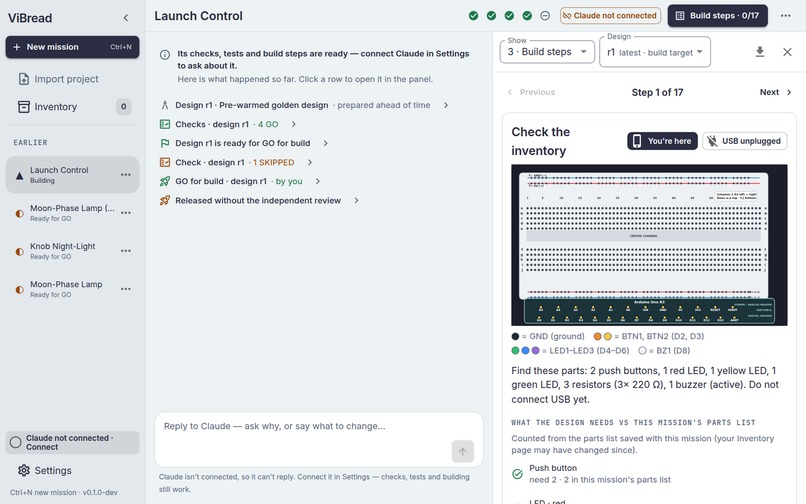Click the compass icon of Design r1 row
The height and width of the screenshot is (504, 806).
pyautogui.click(x=165, y=105)
